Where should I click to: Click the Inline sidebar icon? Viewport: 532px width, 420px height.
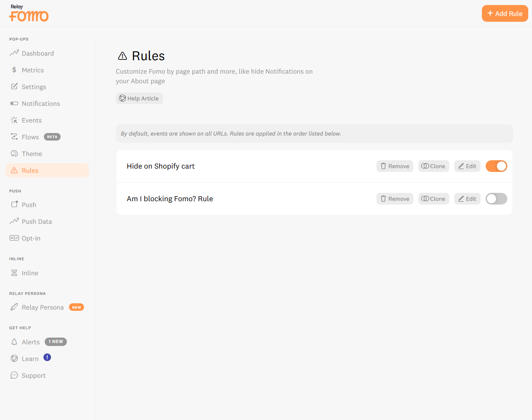click(14, 273)
